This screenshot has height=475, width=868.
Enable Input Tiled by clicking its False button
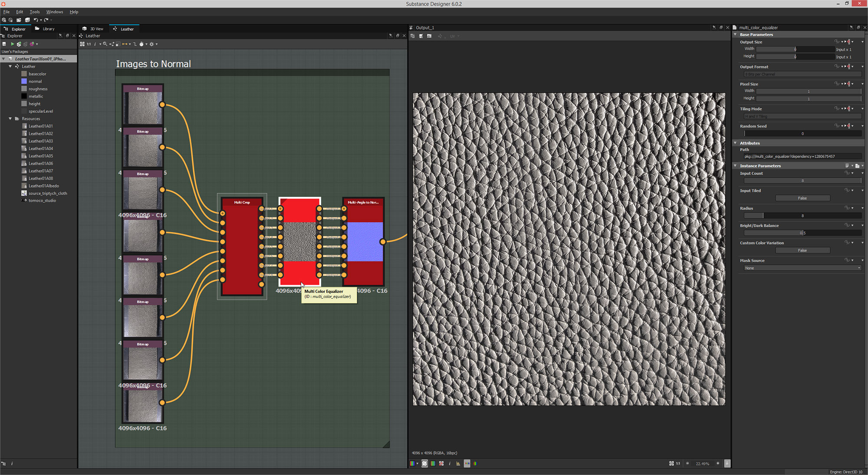802,198
